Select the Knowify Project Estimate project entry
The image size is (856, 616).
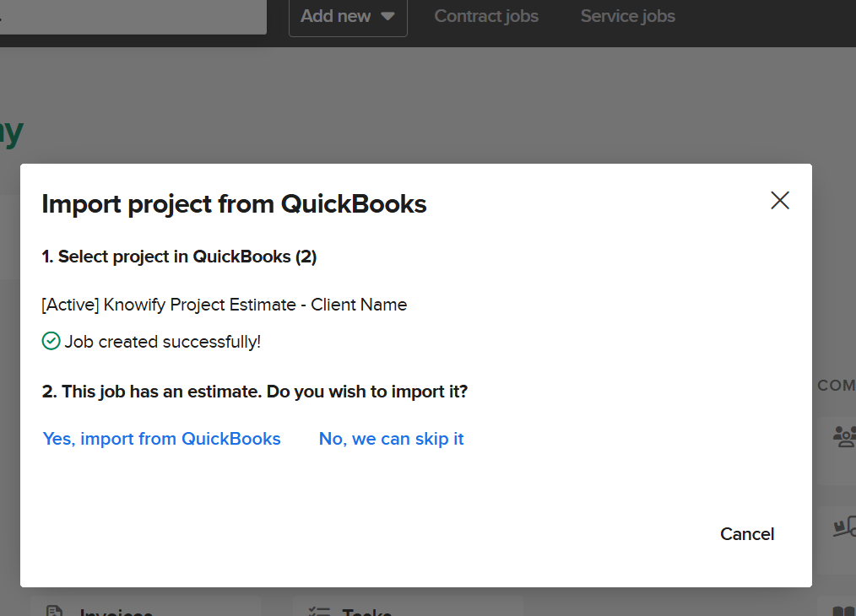pyautogui.click(x=224, y=305)
